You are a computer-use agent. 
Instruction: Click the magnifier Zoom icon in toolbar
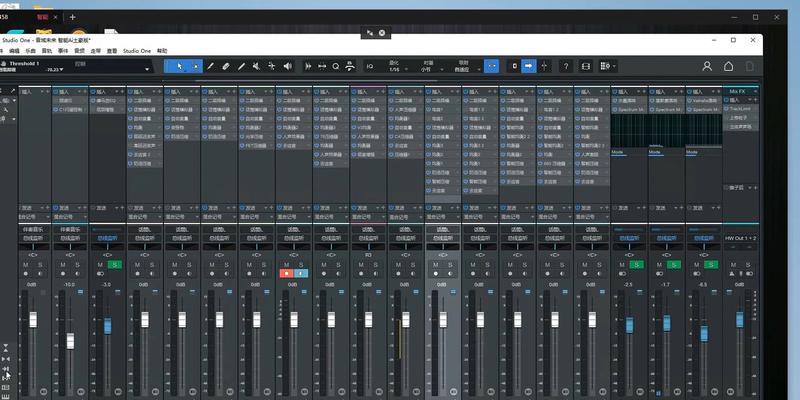[x=336, y=66]
